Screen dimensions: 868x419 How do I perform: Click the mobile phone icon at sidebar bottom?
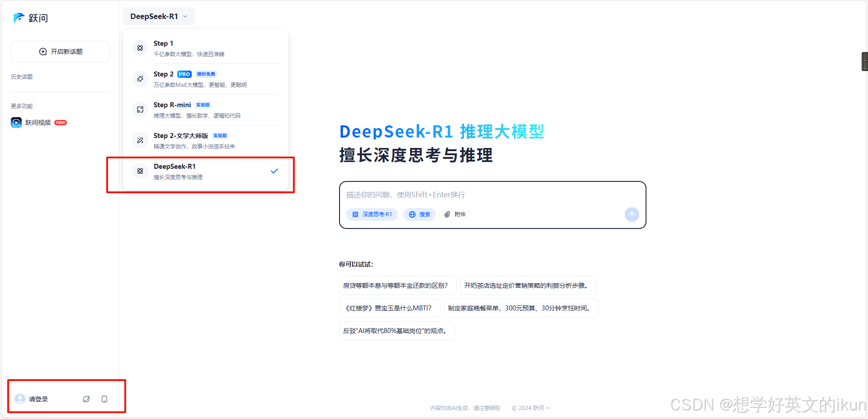(104, 399)
